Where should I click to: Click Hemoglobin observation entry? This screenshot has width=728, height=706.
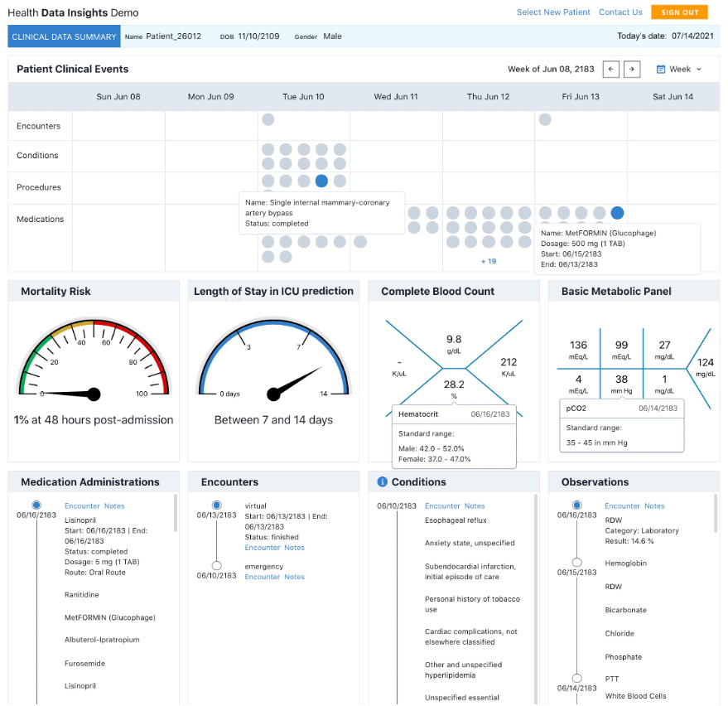pyautogui.click(x=626, y=563)
